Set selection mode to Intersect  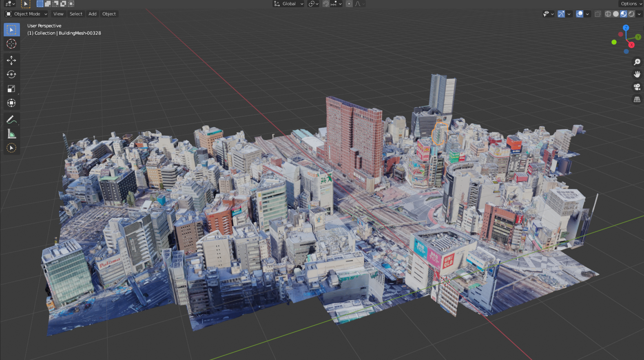pyautogui.click(x=71, y=4)
